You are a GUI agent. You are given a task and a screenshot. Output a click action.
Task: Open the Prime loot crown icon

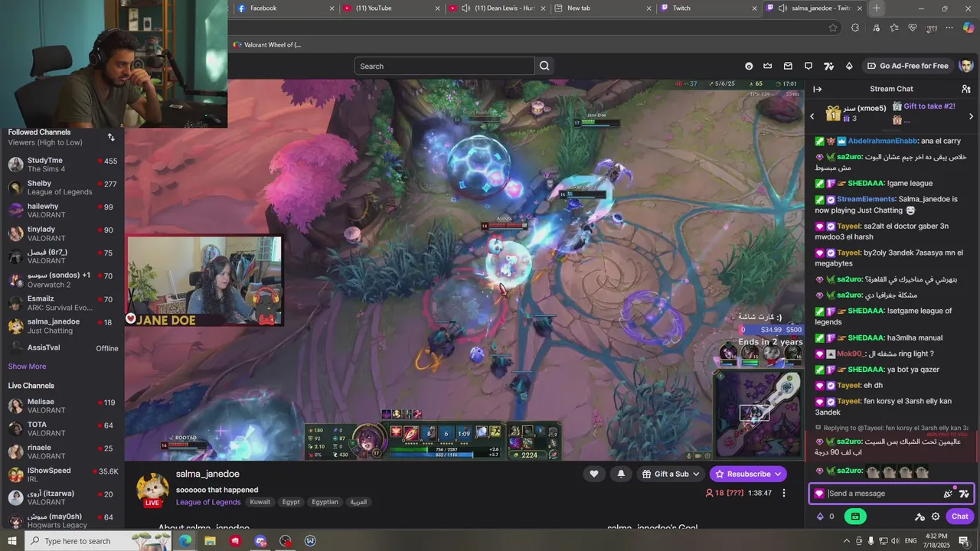coord(767,66)
